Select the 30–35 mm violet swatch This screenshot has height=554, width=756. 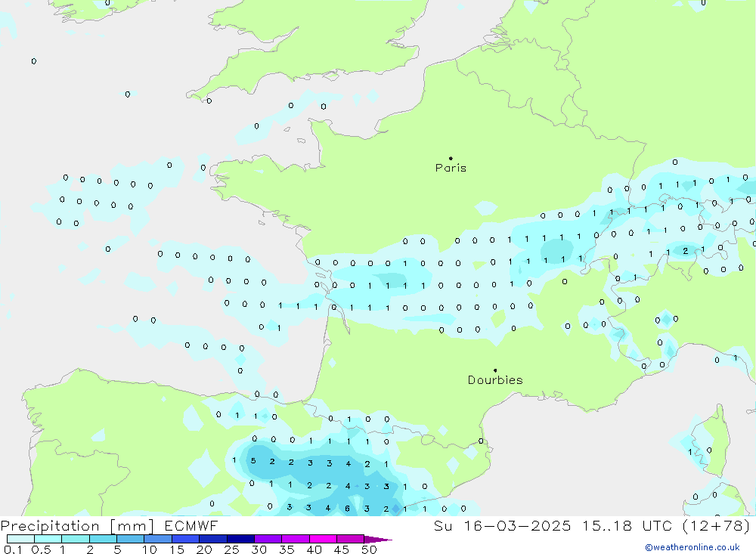click(x=268, y=539)
